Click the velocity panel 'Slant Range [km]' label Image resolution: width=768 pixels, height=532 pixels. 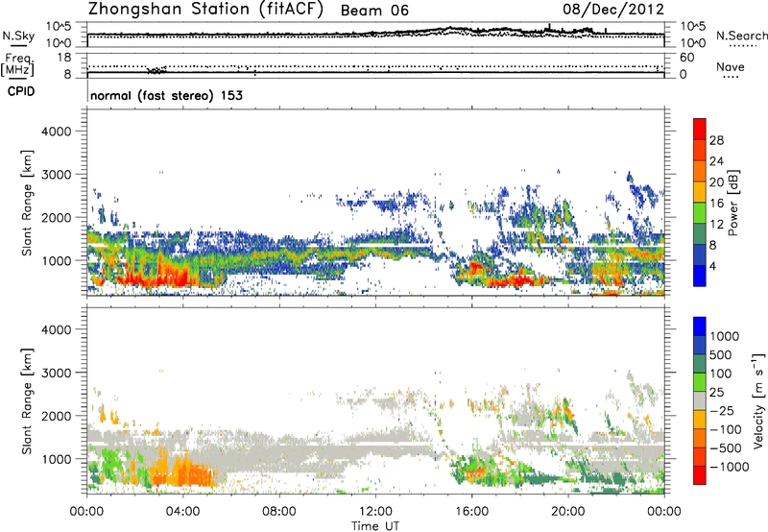(x=27, y=401)
